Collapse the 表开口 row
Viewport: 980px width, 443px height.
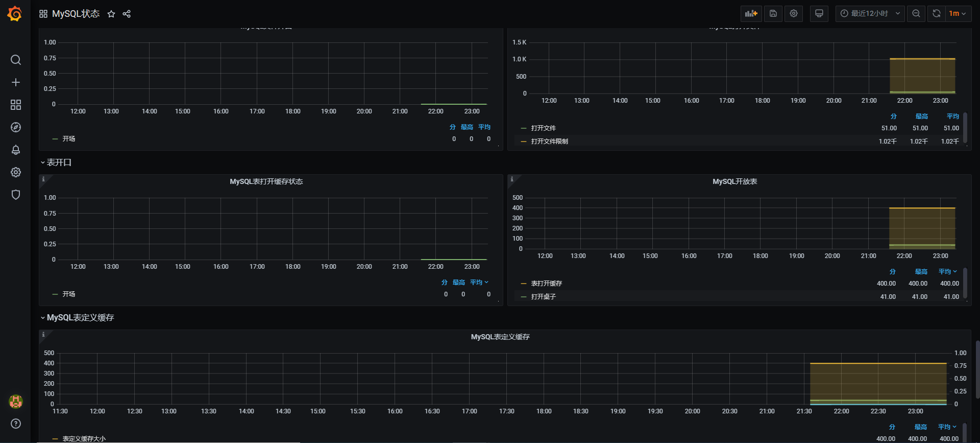click(x=56, y=162)
